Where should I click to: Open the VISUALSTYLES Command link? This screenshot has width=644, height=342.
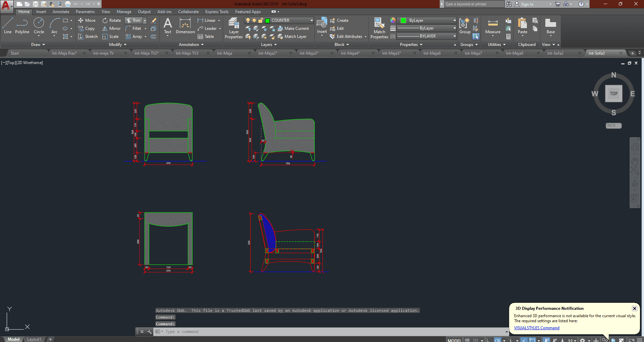536,328
